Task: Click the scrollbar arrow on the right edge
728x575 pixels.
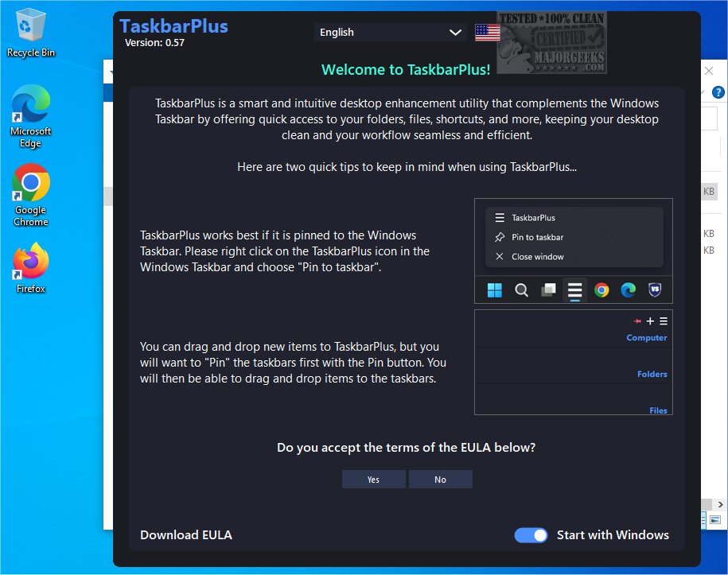Action: [721, 504]
